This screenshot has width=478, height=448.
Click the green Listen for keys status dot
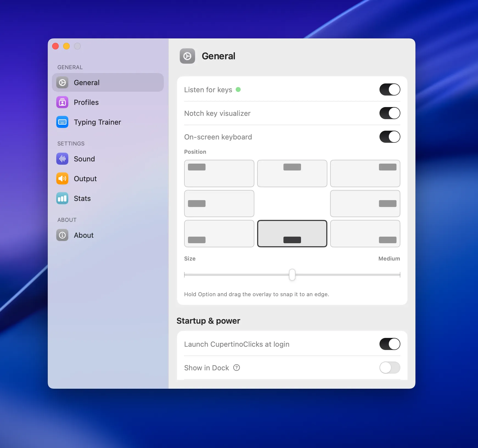click(238, 89)
